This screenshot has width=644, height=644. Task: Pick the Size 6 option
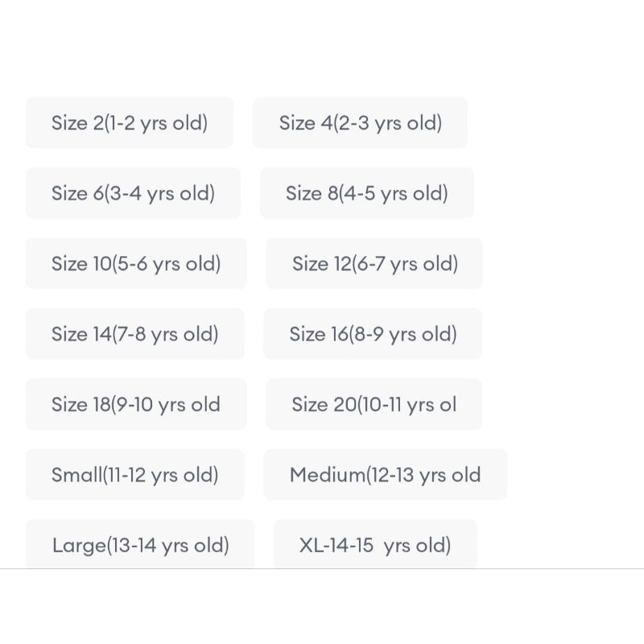[x=133, y=193]
